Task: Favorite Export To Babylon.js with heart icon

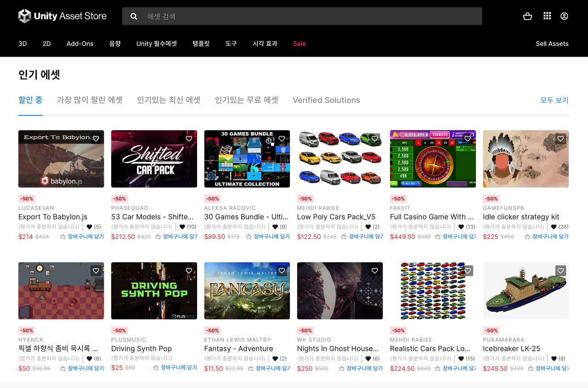Action: 96,138
